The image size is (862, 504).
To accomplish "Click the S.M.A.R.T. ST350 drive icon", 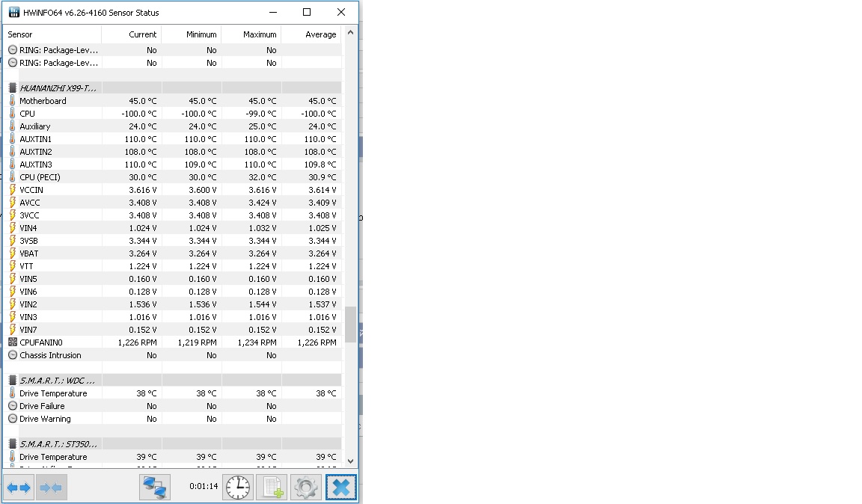I will pyautogui.click(x=13, y=443).
